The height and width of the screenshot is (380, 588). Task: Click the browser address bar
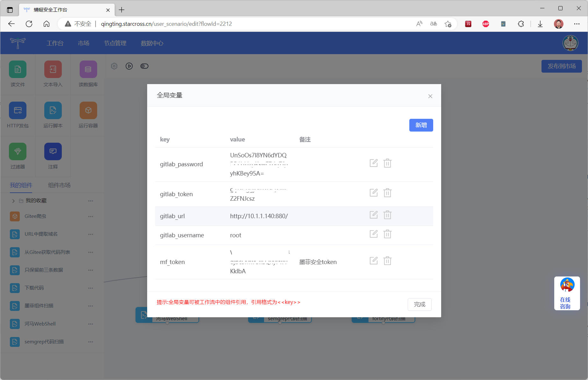[x=166, y=24]
